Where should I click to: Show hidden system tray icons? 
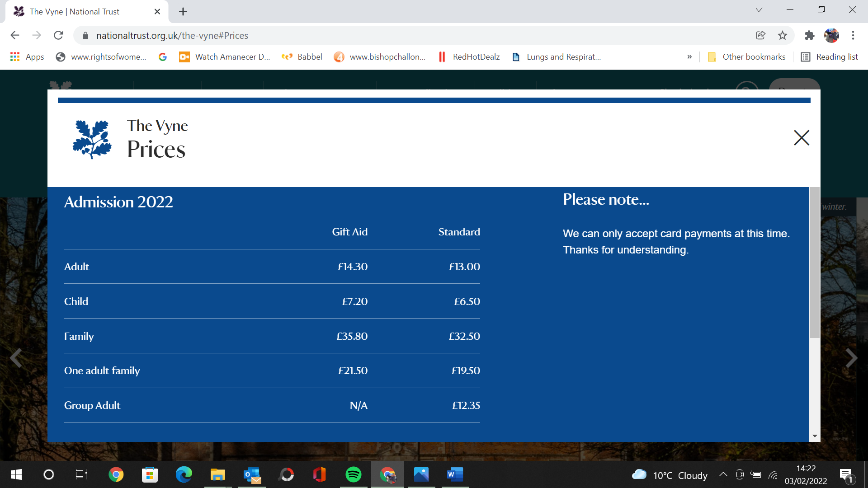coord(723,474)
